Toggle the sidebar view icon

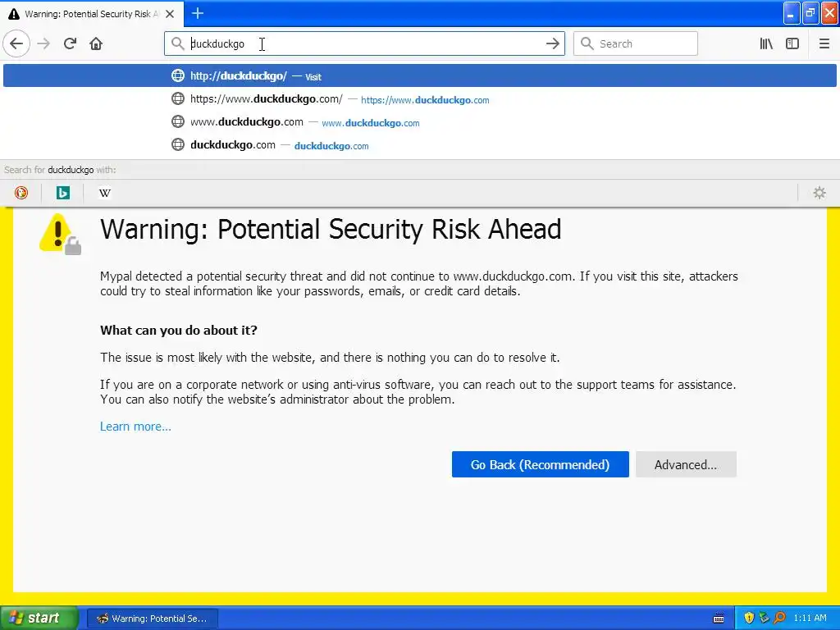point(792,43)
